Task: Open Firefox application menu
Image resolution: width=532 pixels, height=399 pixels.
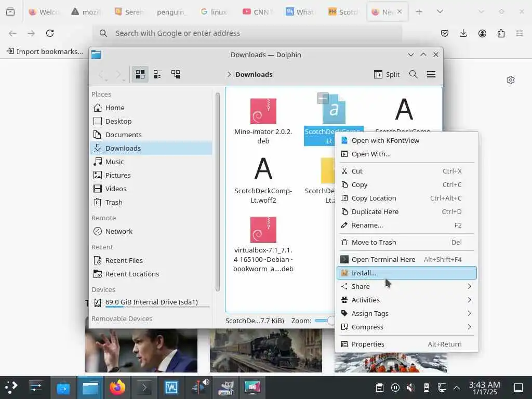Action: [x=520, y=33]
